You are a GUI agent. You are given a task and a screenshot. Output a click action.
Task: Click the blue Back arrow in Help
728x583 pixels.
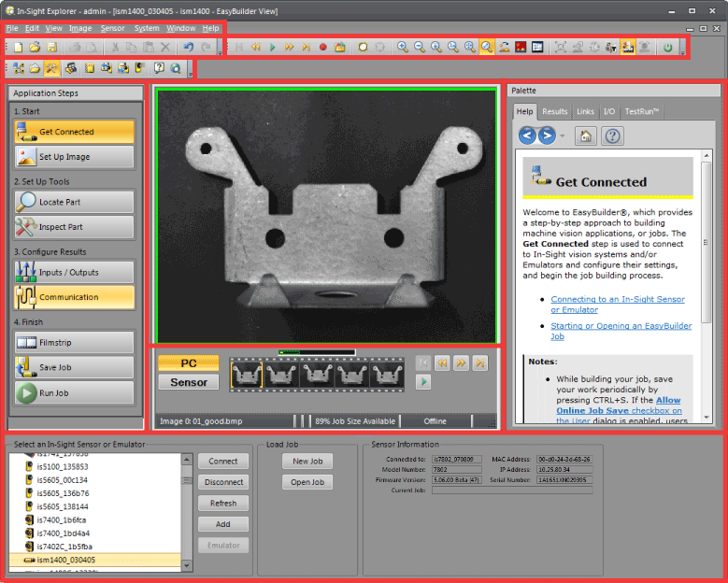click(x=528, y=136)
